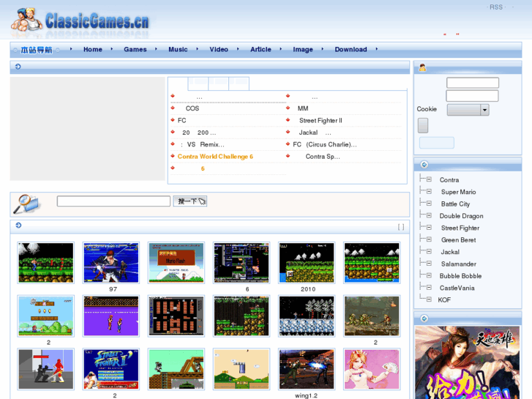Open the RSS feed link
This screenshot has width=532, height=399.
(495, 7)
